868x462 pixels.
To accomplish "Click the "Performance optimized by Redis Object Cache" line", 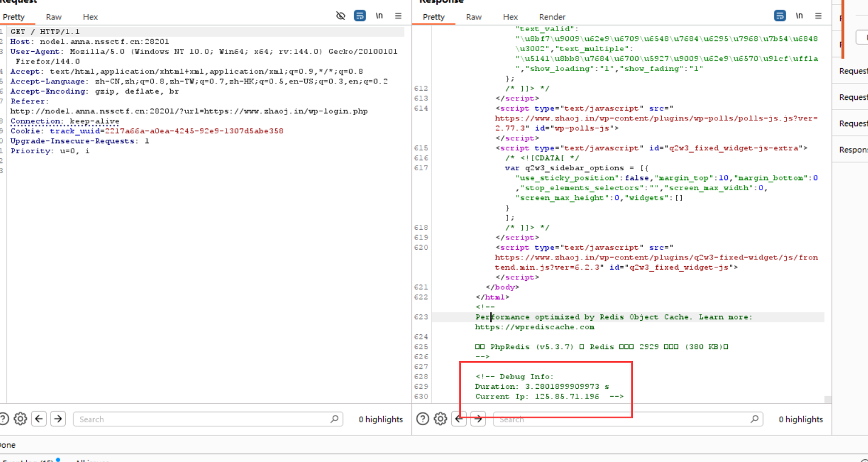I will 614,317.
